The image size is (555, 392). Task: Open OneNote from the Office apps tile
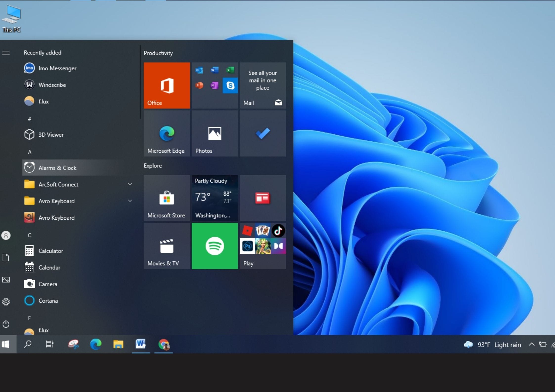pos(215,85)
